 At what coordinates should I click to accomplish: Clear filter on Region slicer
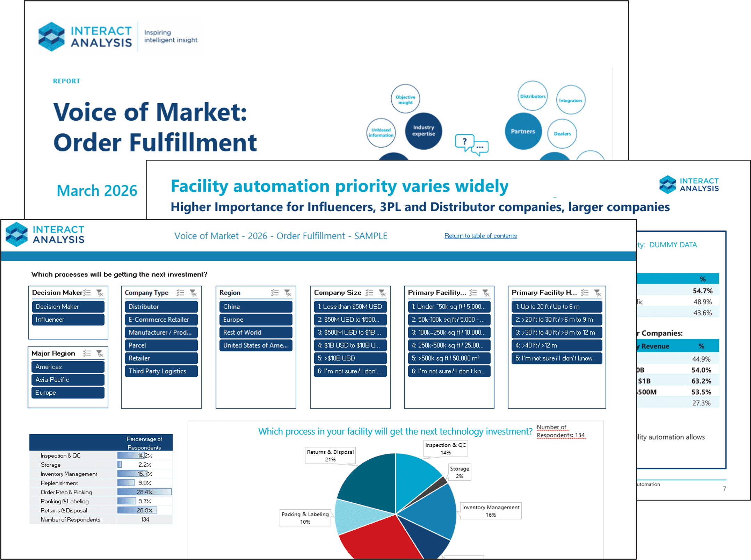[288, 293]
